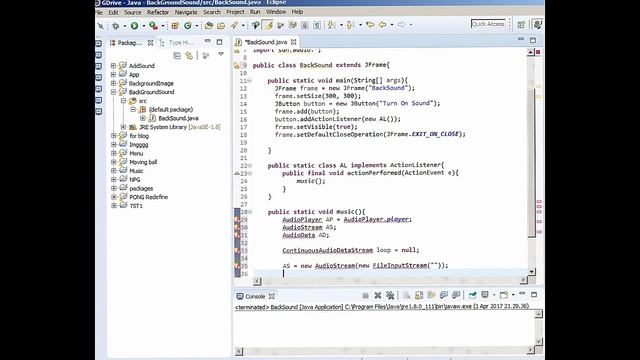The height and width of the screenshot is (360, 640).
Task: Toggle the Show Whitespace Characters pilcrow button
Action: pos(317,25)
